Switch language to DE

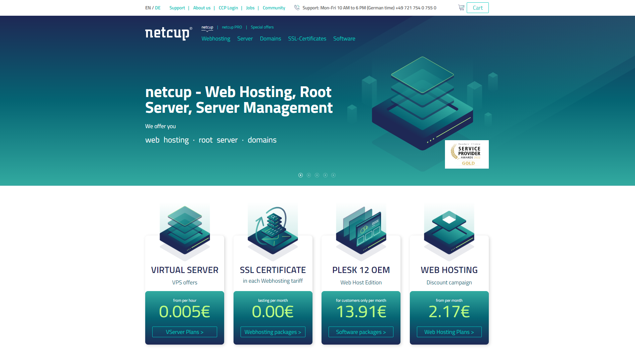(x=158, y=8)
